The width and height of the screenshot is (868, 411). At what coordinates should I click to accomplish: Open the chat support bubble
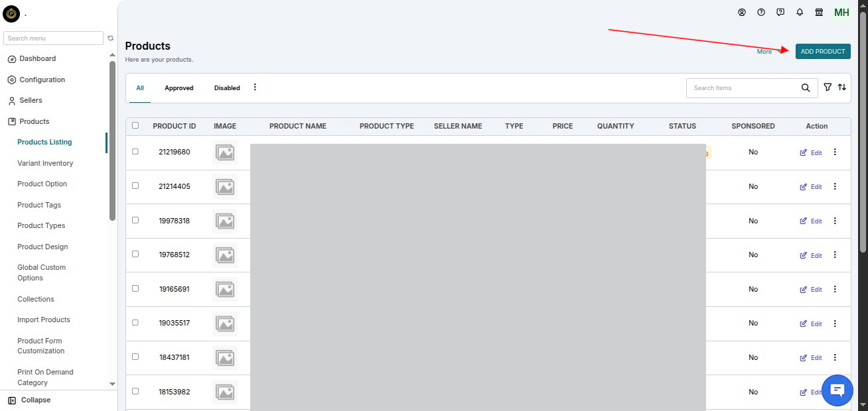point(837,390)
